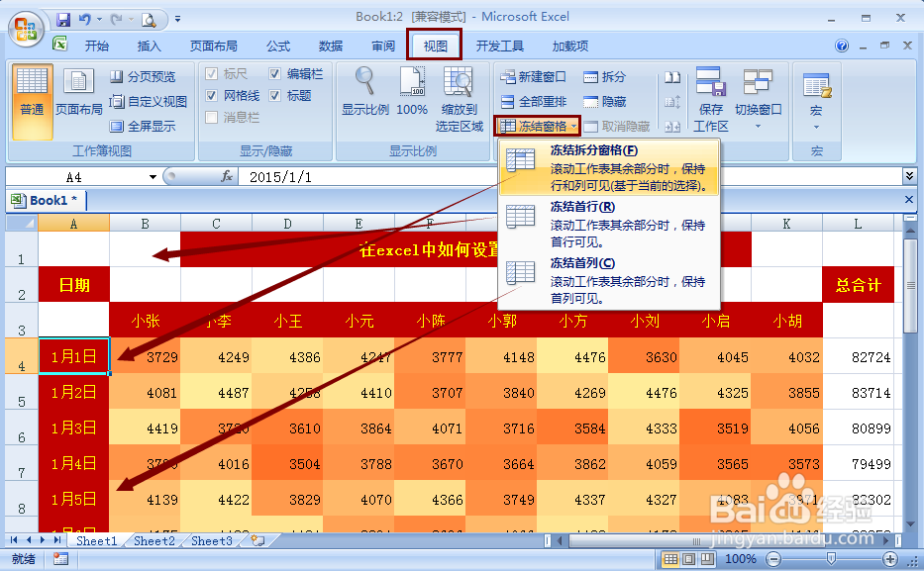The height and width of the screenshot is (571, 924).
Task: Select Normal view icon in status bar
Action: point(670,559)
